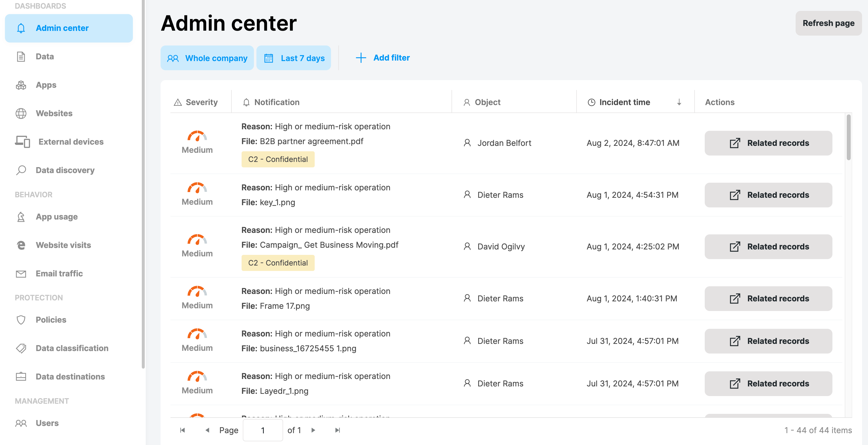This screenshot has width=868, height=445.
Task: Go to next page of results
Action: point(313,430)
